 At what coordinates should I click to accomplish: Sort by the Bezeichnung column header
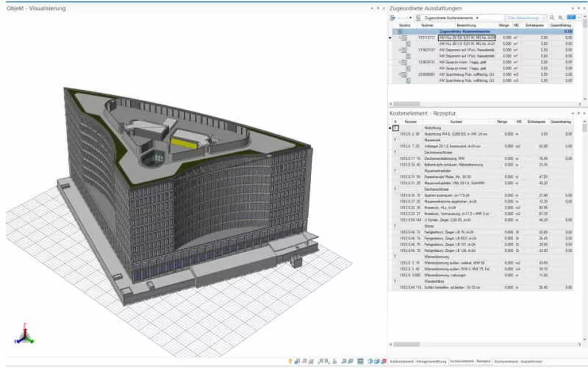466,25
